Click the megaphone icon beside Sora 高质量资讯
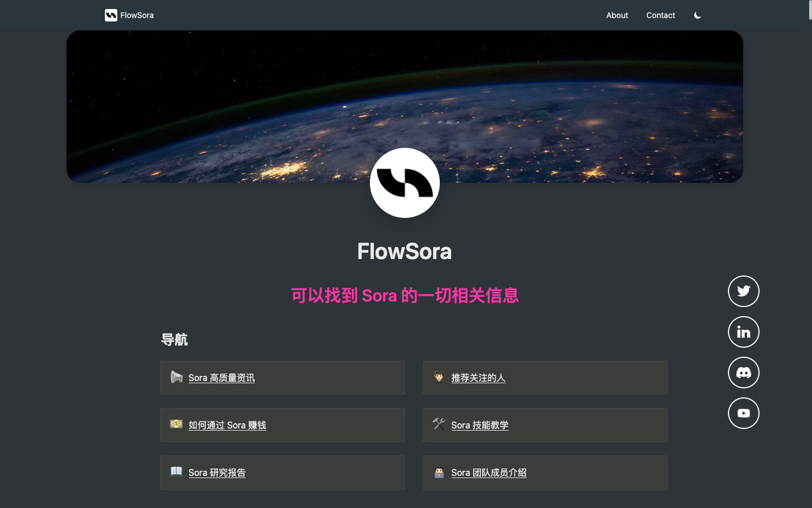The width and height of the screenshot is (812, 508). [x=176, y=377]
